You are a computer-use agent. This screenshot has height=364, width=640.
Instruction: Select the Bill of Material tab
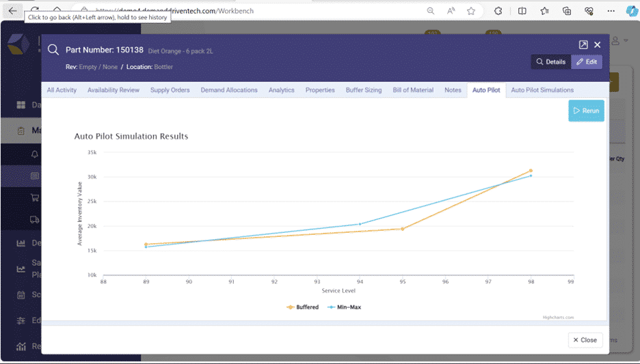(x=413, y=90)
